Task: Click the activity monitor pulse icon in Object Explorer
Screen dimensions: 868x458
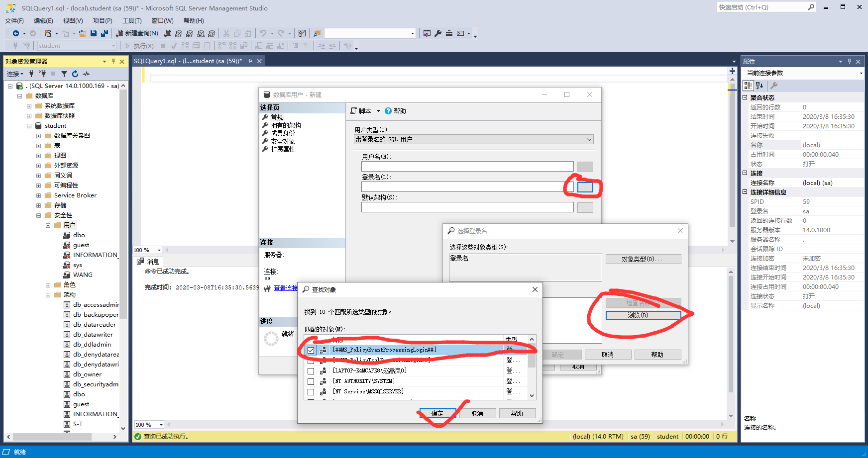Action: [x=86, y=74]
